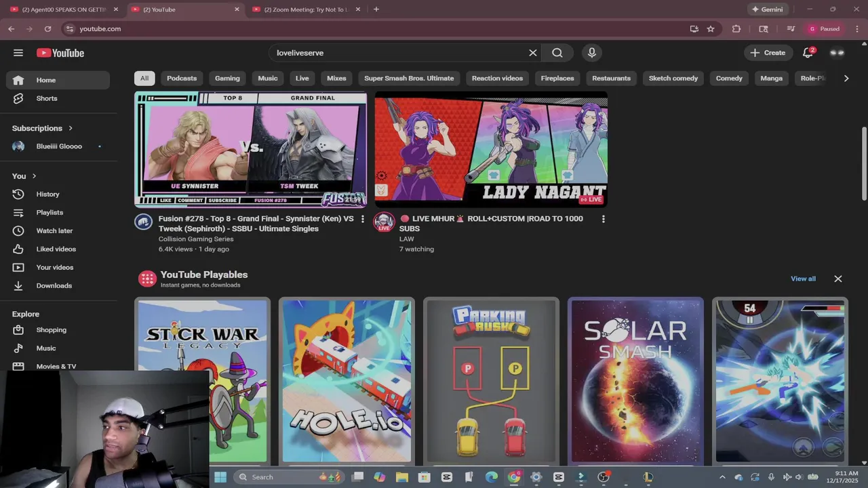868x488 pixels.
Task: Open the Windows Start menu
Action: click(x=220, y=477)
